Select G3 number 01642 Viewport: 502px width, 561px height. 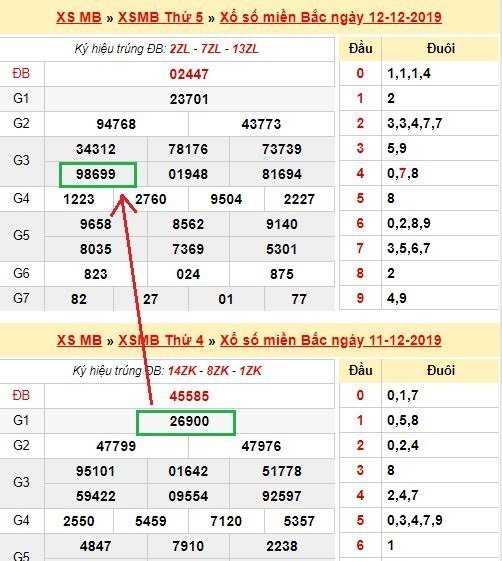point(188,471)
